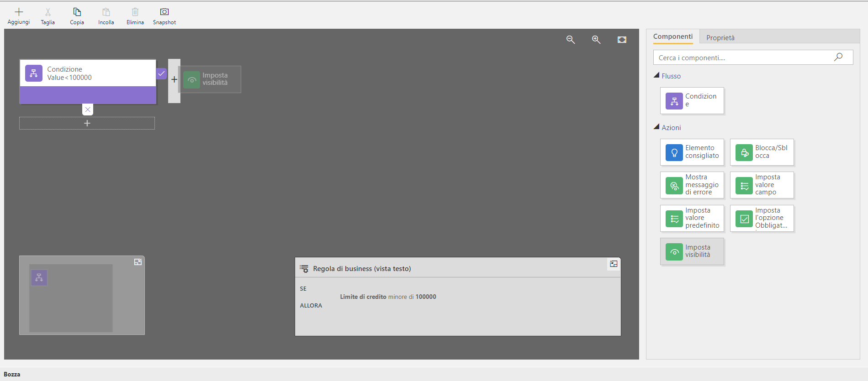Collapse the business rule text view
This screenshot has width=868, height=381.
click(x=614, y=264)
